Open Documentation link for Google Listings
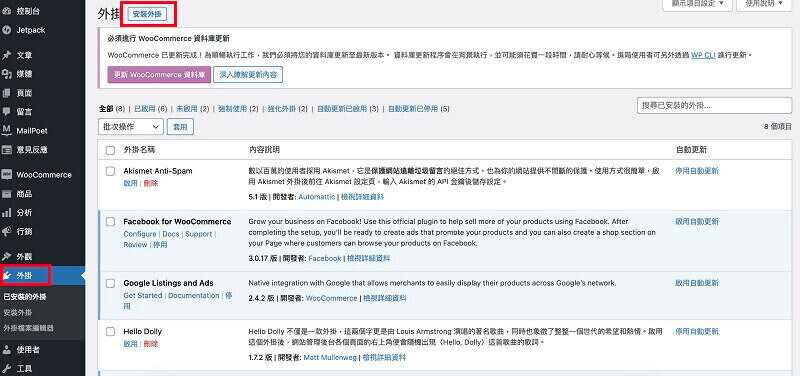The width and height of the screenshot is (800, 376). [194, 295]
